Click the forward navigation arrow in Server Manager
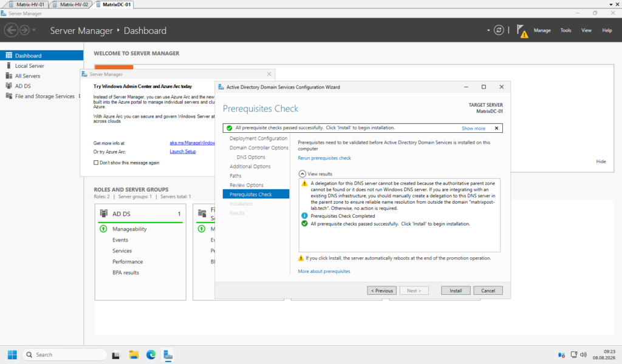This screenshot has width=622, height=364. [x=24, y=30]
